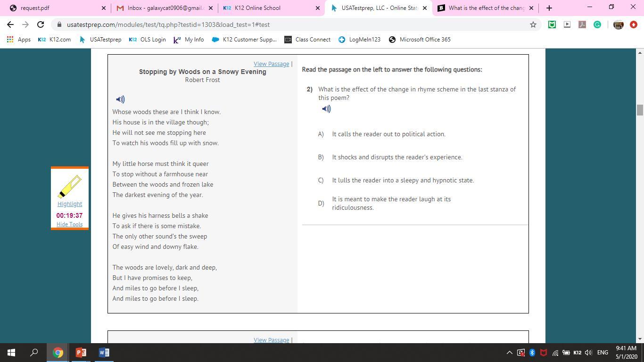Close the K12 Online School tab

pos(318,8)
